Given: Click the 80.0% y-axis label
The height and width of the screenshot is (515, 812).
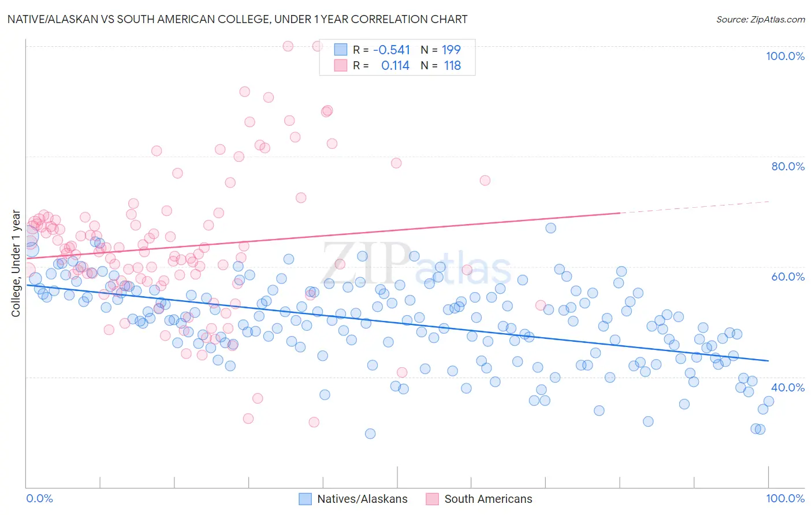Looking at the screenshot, I should 788,166.
